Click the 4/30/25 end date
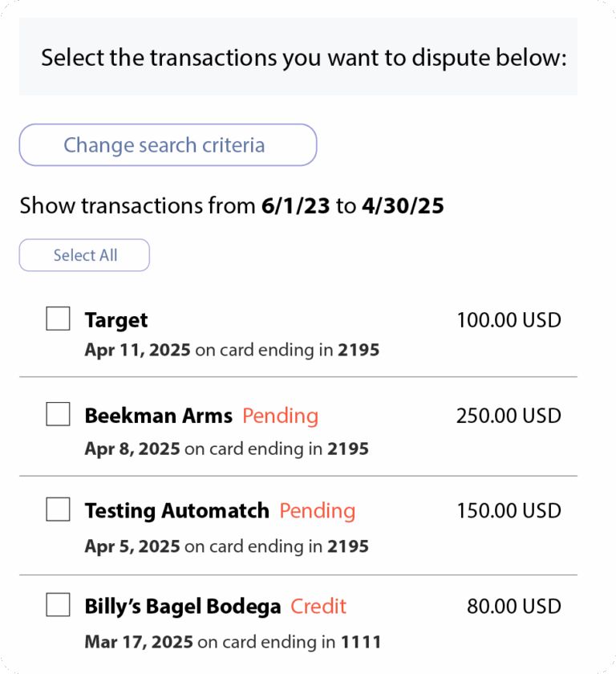 click(x=403, y=205)
